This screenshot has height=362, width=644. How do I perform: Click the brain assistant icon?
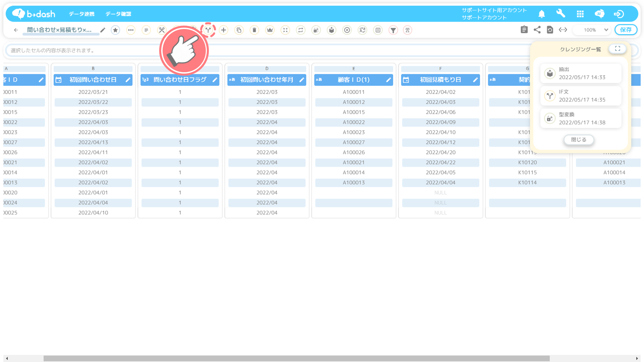point(599,14)
